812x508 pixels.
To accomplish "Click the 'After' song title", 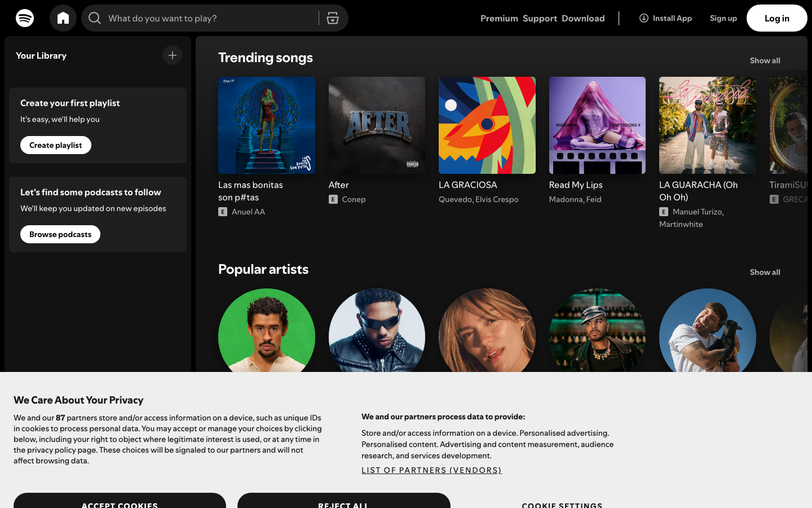I will 339,185.
